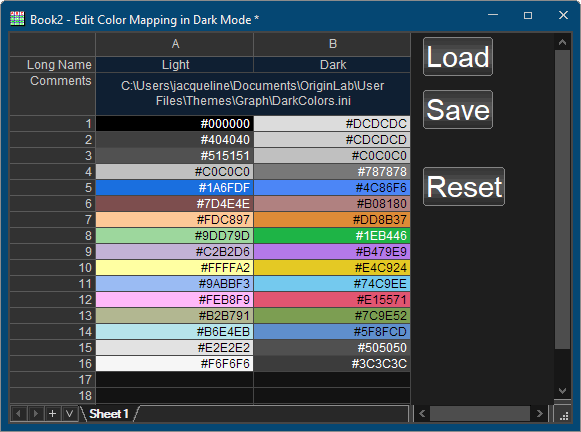581x432 pixels.
Task: Click the Save button
Action: pyautogui.click(x=458, y=110)
